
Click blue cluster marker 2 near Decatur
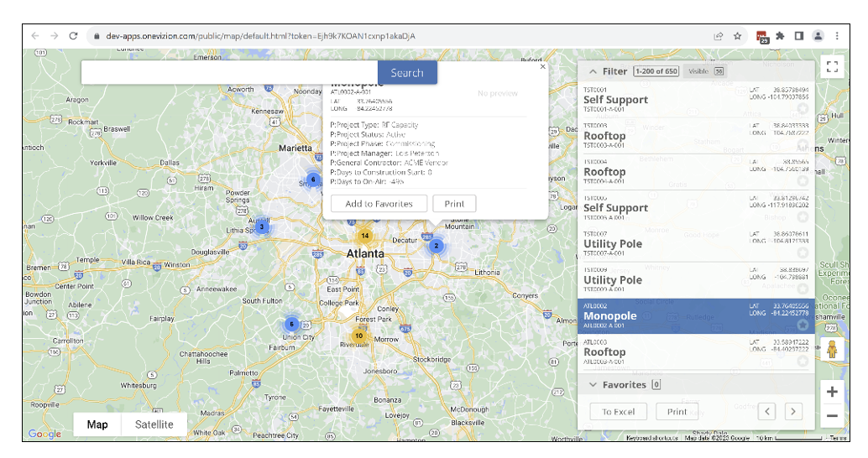[437, 246]
